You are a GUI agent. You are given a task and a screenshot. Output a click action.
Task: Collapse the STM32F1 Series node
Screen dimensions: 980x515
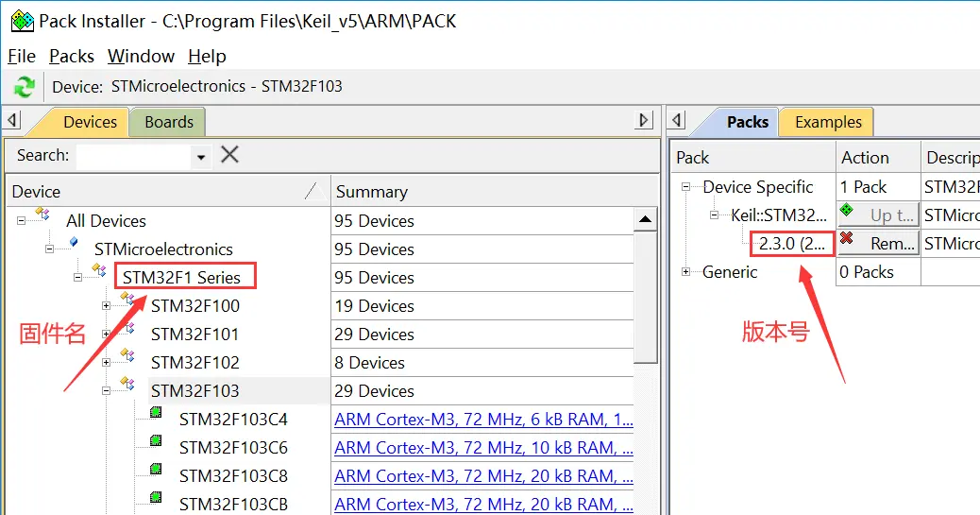point(77,277)
